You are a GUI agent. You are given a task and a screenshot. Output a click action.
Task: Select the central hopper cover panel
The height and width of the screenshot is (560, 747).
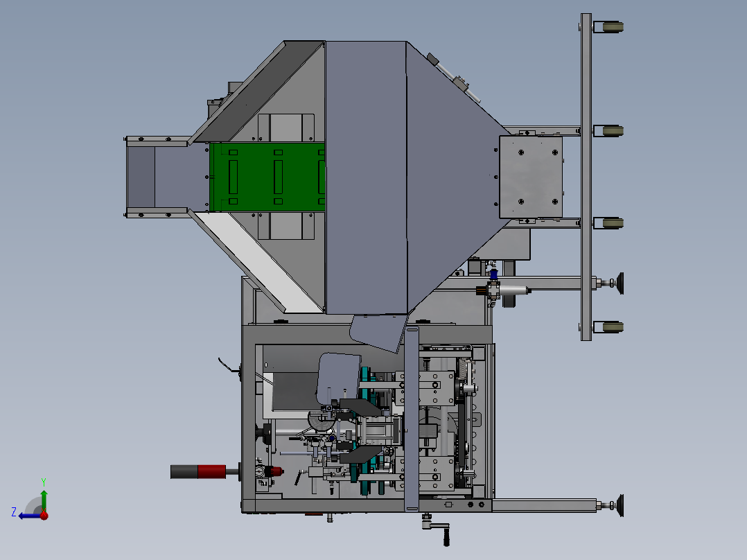(366, 177)
